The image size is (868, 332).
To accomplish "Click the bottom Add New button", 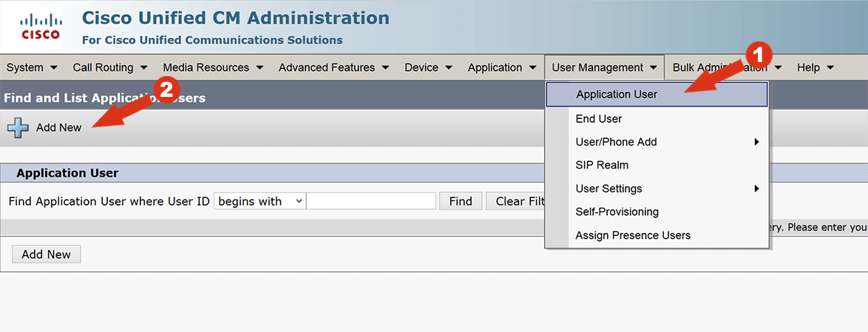I will click(x=47, y=254).
